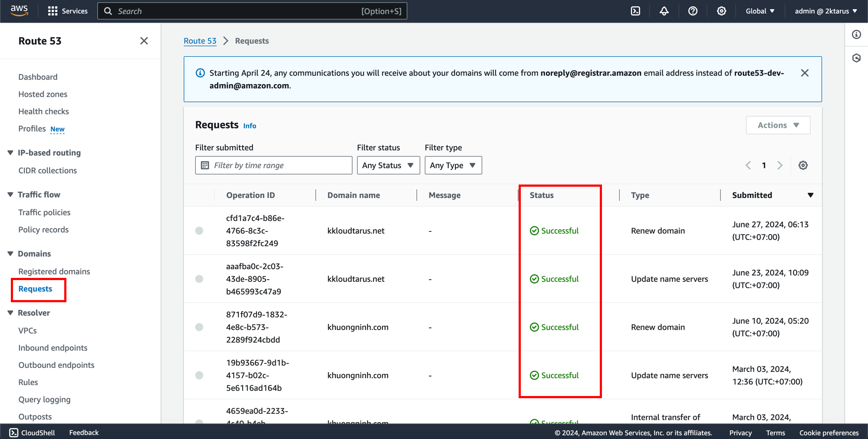Sort by Submitted column arrow

click(810, 195)
